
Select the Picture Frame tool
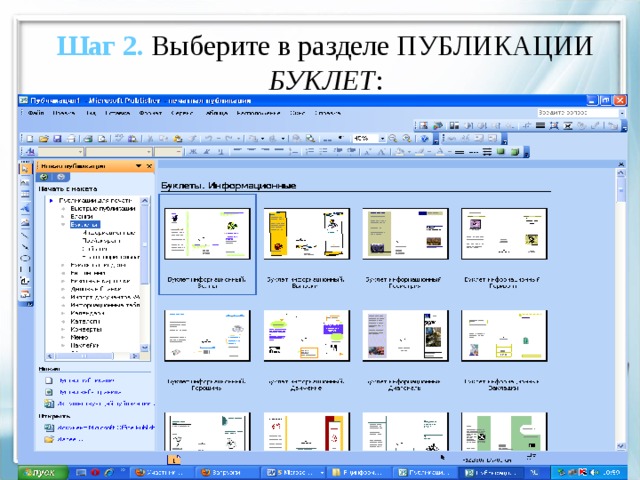click(25, 222)
